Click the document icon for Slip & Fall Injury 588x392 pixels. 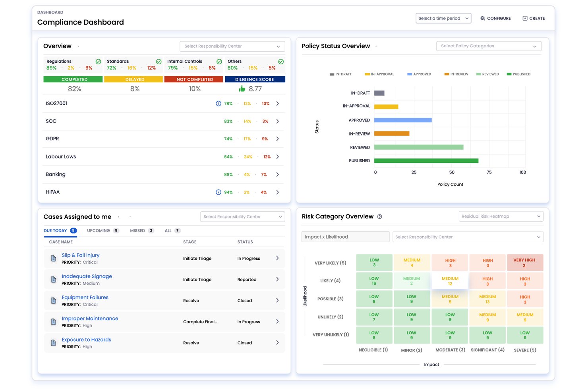pyautogui.click(x=54, y=259)
